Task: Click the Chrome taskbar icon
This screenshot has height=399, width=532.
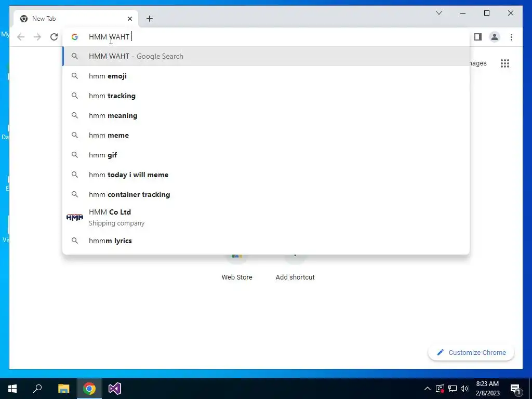Action: click(x=89, y=389)
